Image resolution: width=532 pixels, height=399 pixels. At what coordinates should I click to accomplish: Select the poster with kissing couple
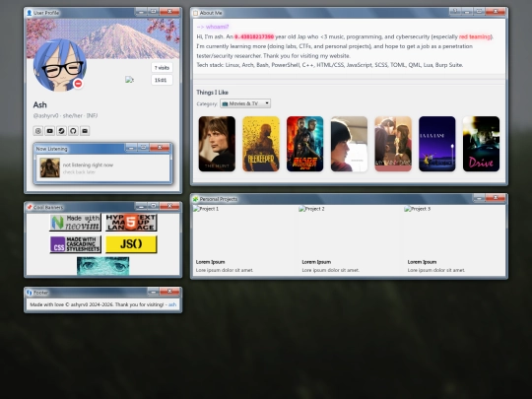(393, 144)
